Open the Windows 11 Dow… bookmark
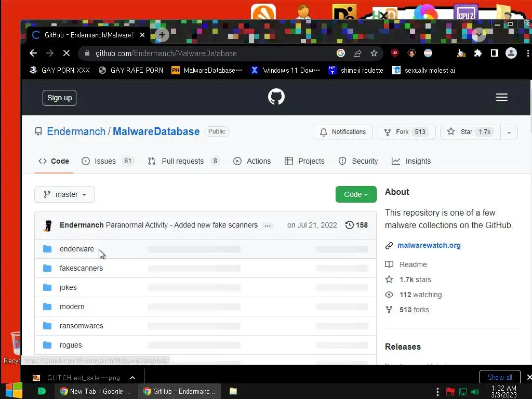Viewport: 532px width, 399px height. point(285,70)
